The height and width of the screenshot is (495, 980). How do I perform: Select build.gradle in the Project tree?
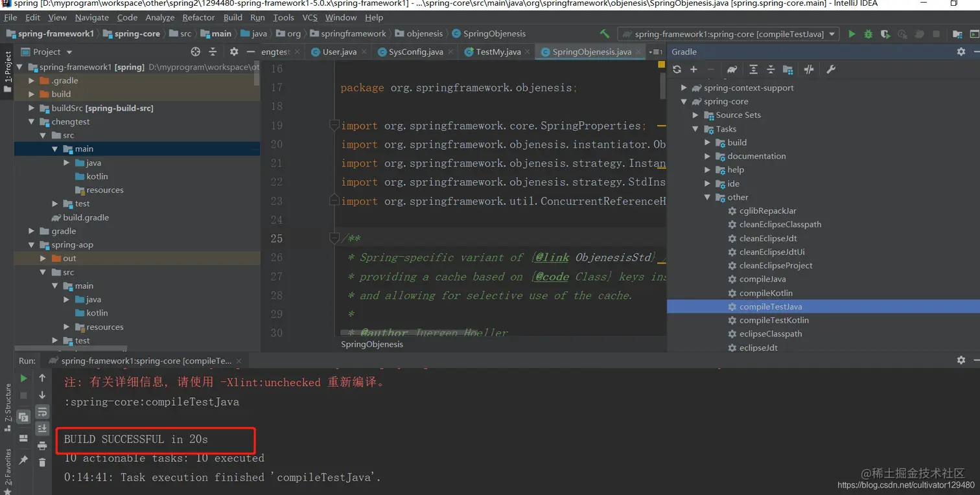86,218
